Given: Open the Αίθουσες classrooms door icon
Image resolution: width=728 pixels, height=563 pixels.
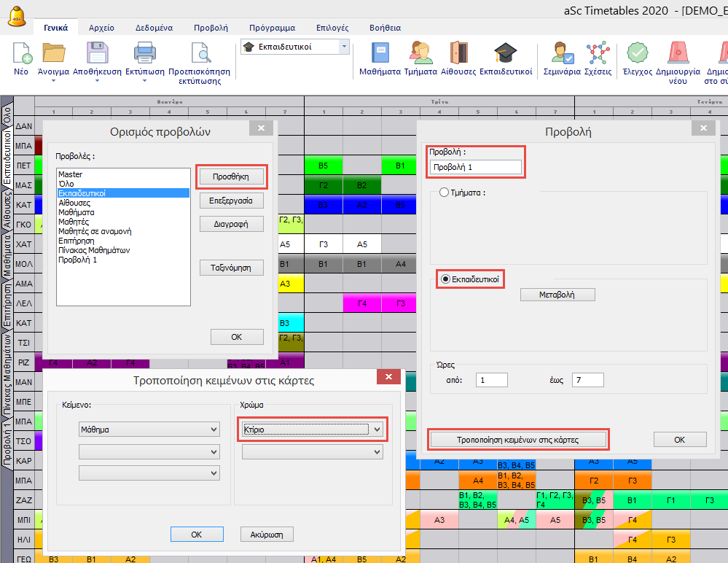Looking at the screenshot, I should click(x=458, y=55).
